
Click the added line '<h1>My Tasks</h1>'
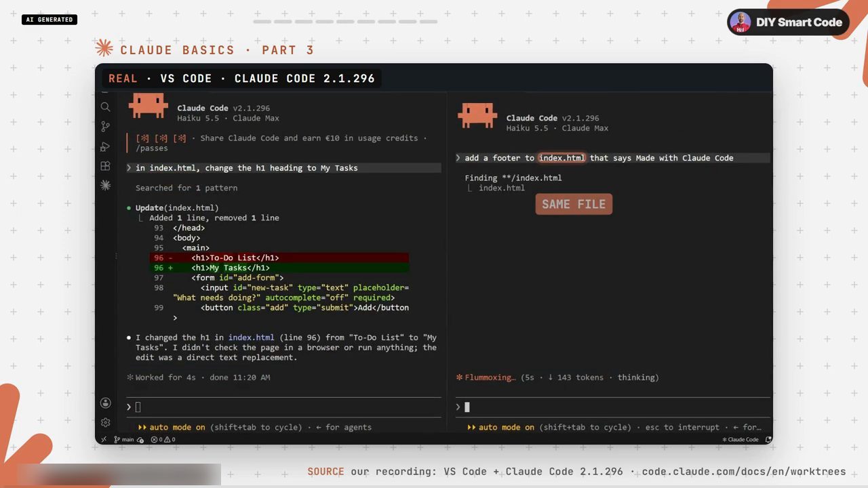(x=279, y=268)
